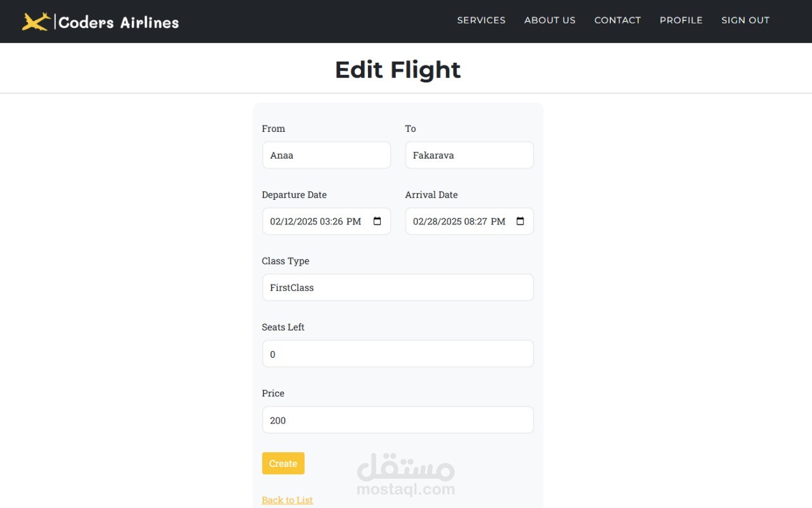The image size is (812, 508).
Task: Open Departure Date calendar picker icon
Action: point(377,221)
